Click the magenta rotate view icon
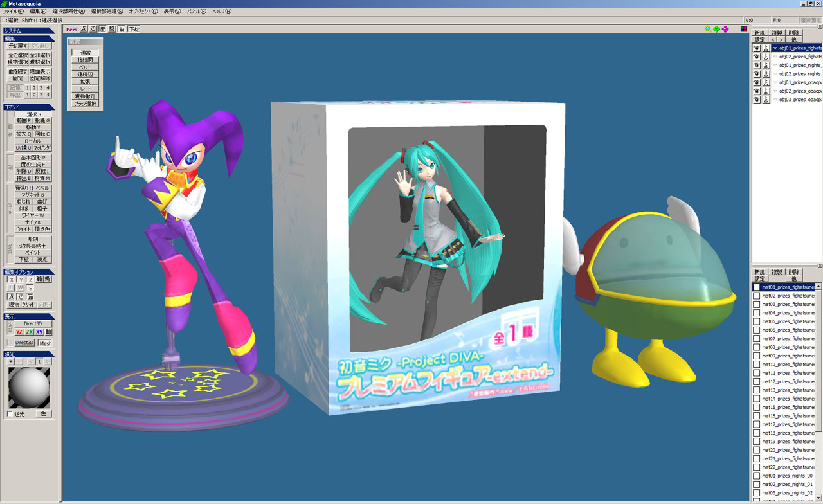The width and height of the screenshot is (823, 504). click(x=725, y=29)
